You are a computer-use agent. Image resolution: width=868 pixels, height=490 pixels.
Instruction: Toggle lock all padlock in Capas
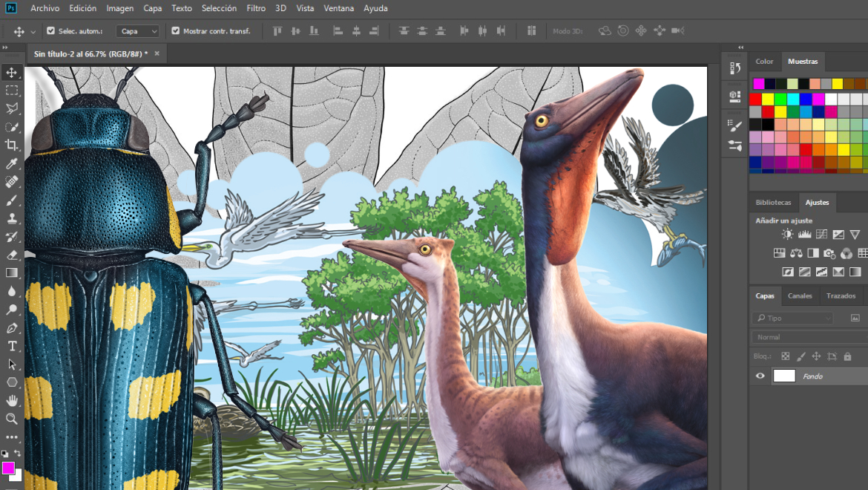847,356
